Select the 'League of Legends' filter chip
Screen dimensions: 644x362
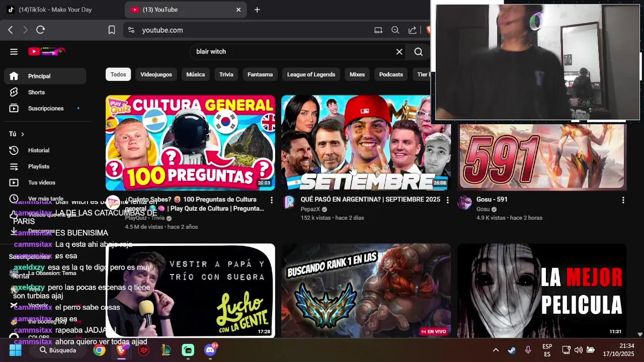[311, 74]
